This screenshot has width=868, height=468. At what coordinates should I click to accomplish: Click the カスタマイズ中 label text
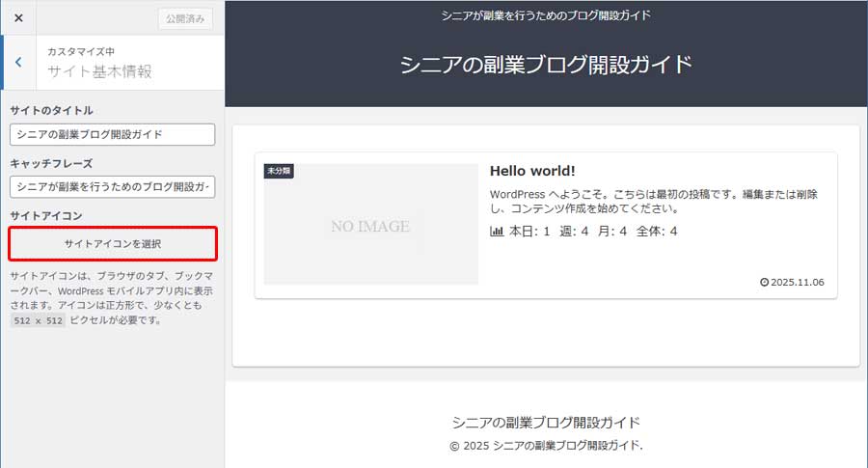pyautogui.click(x=81, y=51)
